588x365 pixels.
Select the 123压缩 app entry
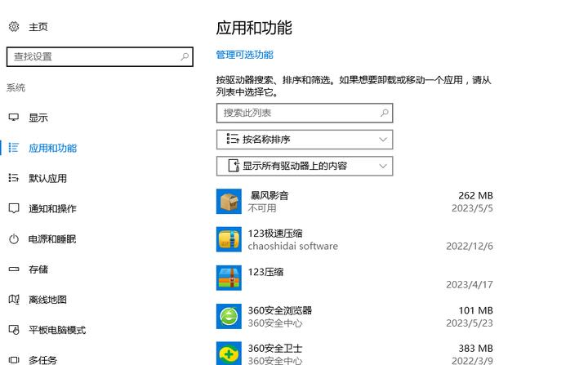click(x=354, y=278)
